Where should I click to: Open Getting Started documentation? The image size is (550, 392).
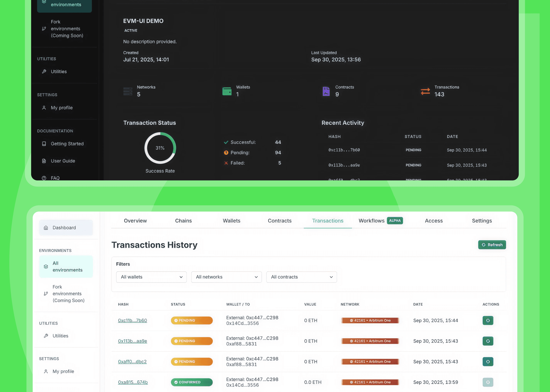pos(67,144)
